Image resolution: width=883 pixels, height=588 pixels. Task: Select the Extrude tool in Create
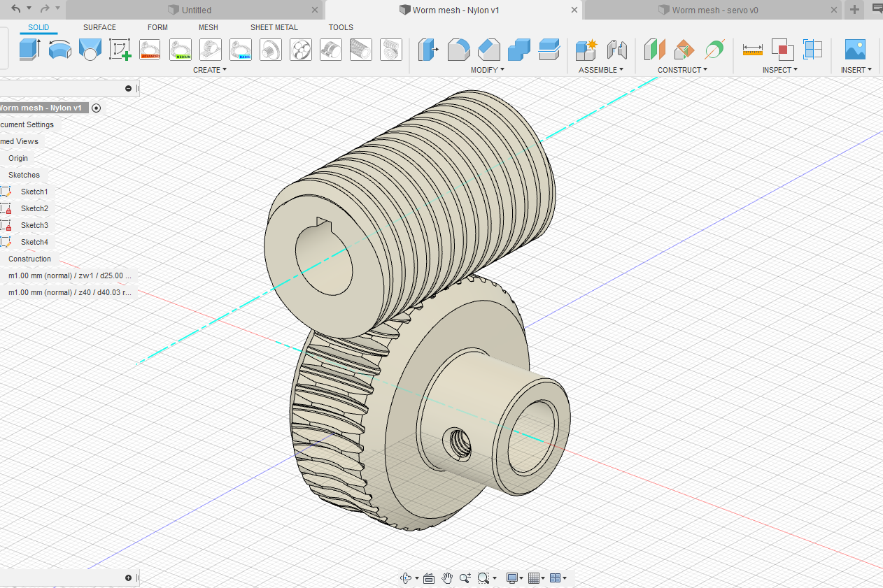point(29,50)
